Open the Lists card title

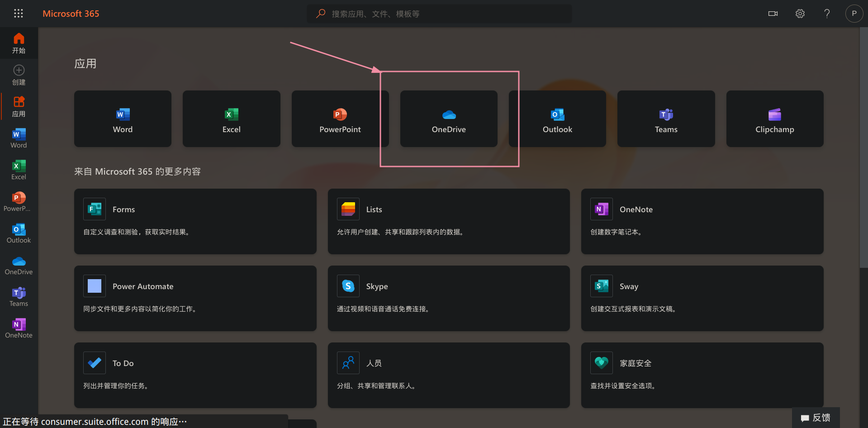tap(374, 209)
